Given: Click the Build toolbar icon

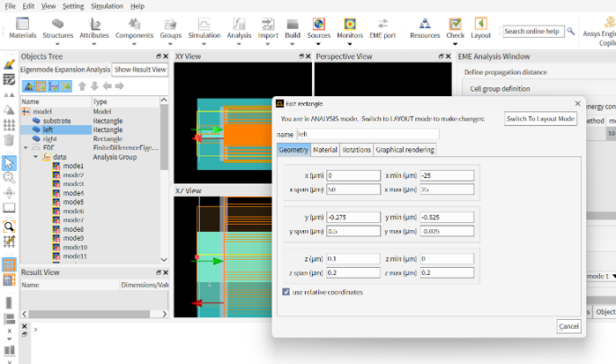Looking at the screenshot, I should click(x=293, y=24).
